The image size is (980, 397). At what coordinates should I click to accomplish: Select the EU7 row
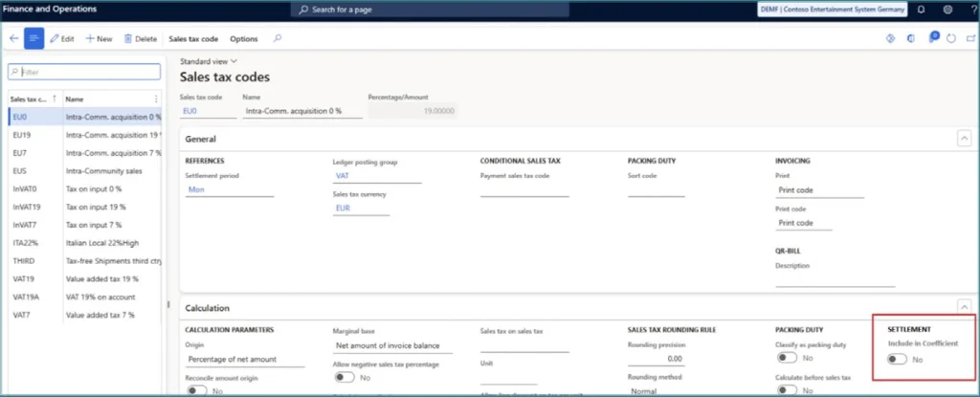point(84,152)
